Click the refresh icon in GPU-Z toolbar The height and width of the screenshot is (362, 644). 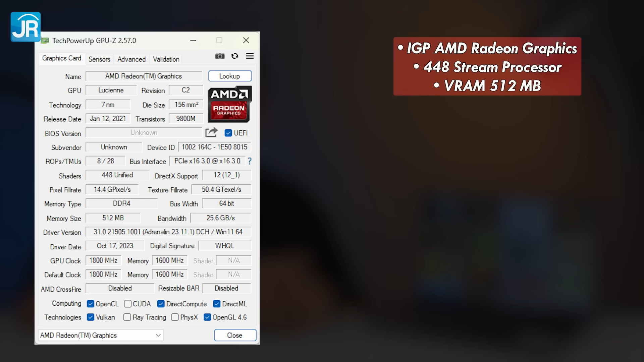(235, 56)
